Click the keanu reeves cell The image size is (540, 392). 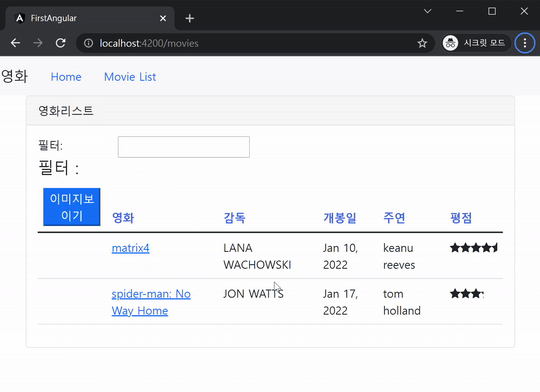point(399,256)
